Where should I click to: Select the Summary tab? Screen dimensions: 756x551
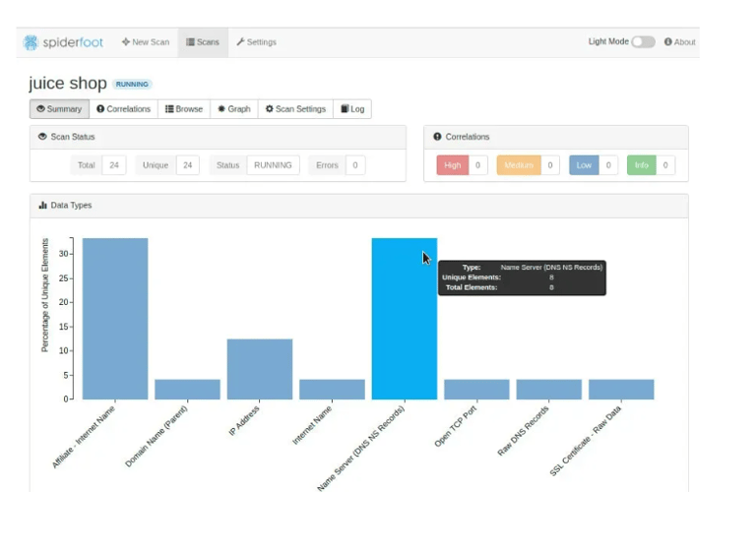59,109
